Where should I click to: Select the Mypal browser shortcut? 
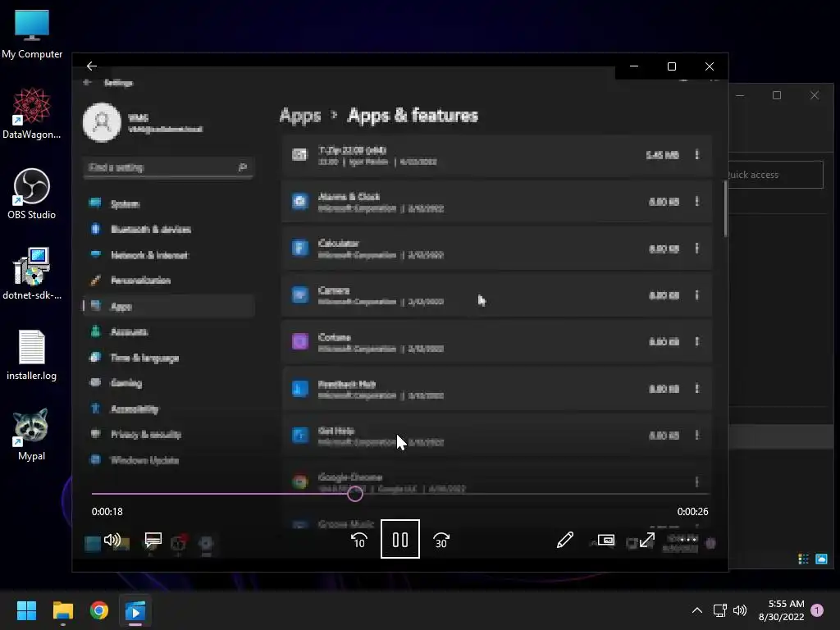(32, 435)
